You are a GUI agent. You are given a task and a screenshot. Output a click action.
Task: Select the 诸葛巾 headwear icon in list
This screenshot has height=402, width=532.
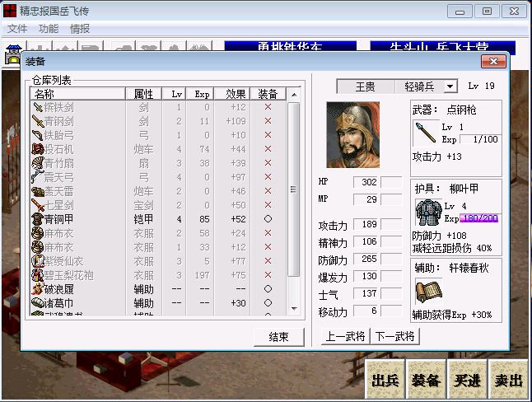(x=38, y=303)
